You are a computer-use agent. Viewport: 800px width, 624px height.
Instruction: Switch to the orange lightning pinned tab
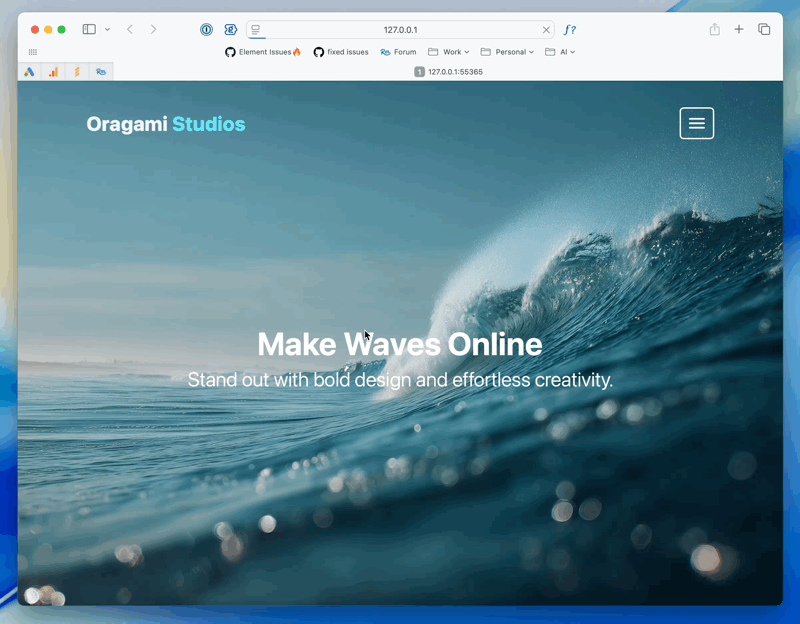click(77, 72)
